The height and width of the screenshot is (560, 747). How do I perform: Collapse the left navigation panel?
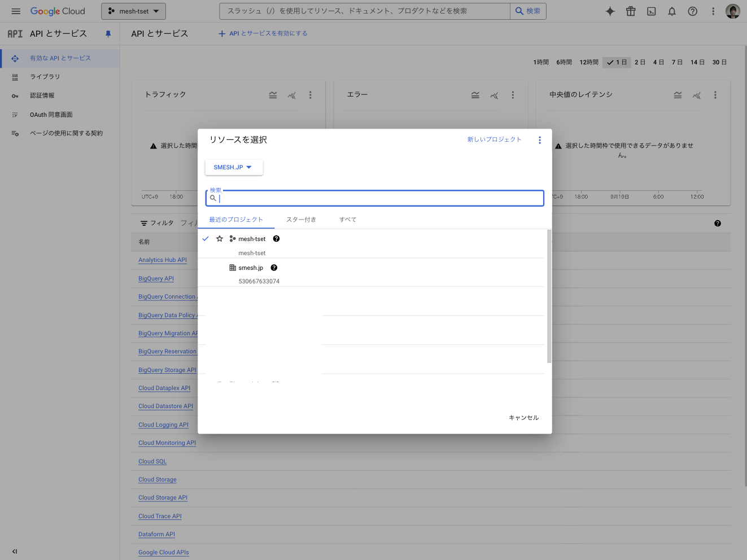click(15, 552)
